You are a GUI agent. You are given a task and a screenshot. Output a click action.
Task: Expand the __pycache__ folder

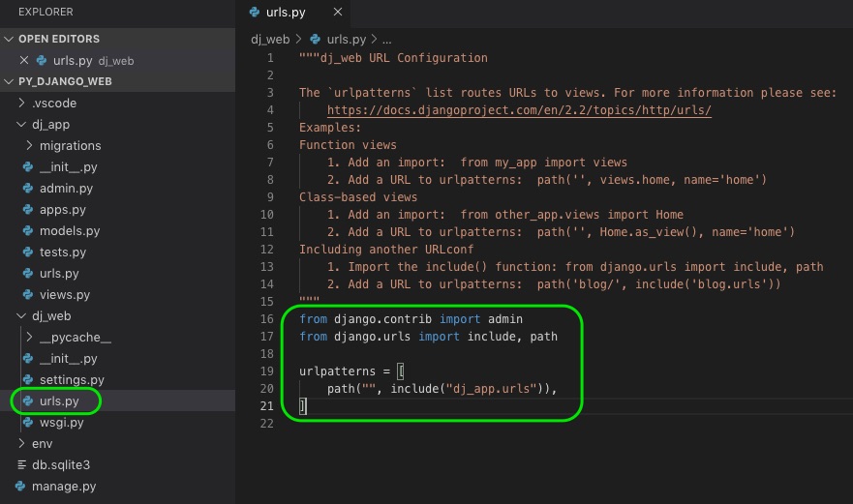(29, 337)
